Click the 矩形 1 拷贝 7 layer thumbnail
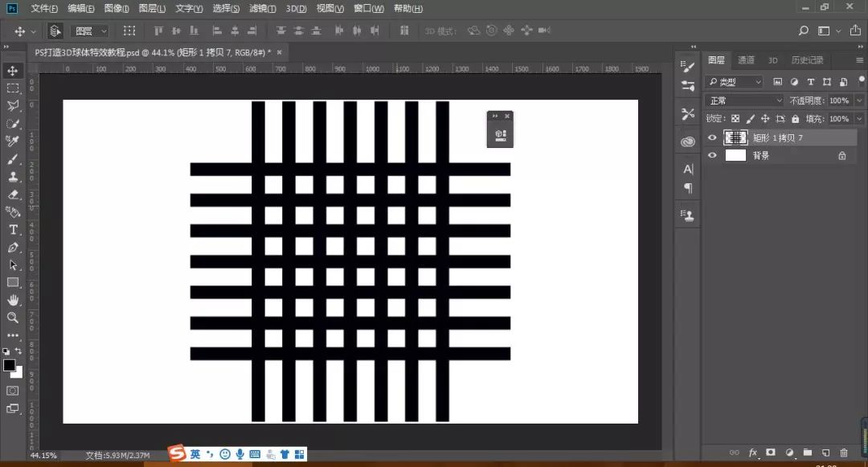The image size is (868, 467). (735, 137)
